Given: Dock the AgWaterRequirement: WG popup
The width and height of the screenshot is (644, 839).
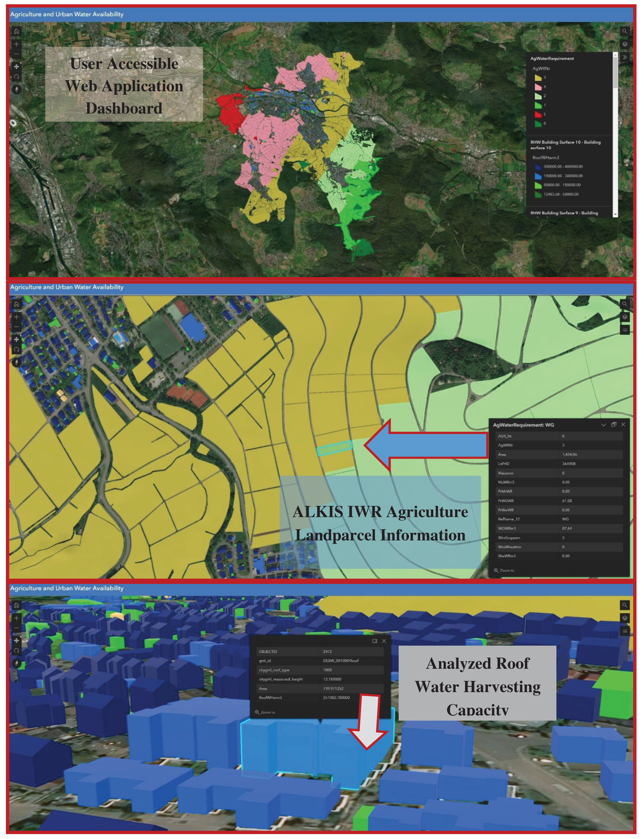Looking at the screenshot, I should (x=613, y=424).
